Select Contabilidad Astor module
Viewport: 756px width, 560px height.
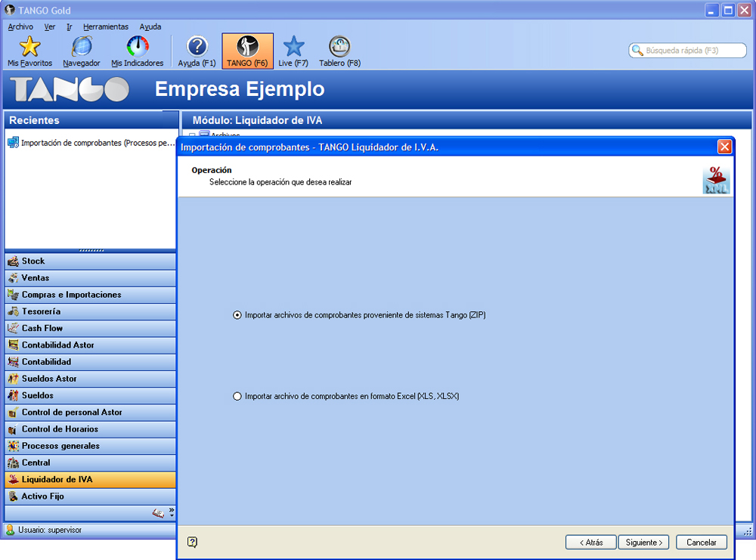pos(90,345)
